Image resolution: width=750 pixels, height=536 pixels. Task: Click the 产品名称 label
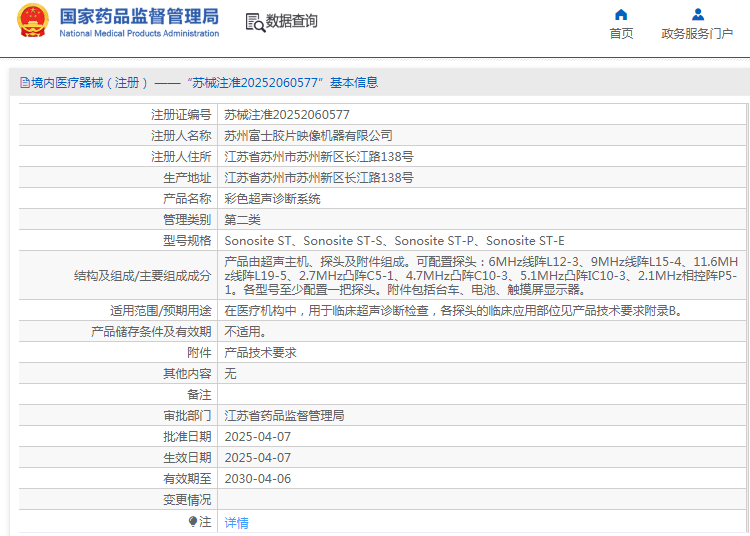187,199
